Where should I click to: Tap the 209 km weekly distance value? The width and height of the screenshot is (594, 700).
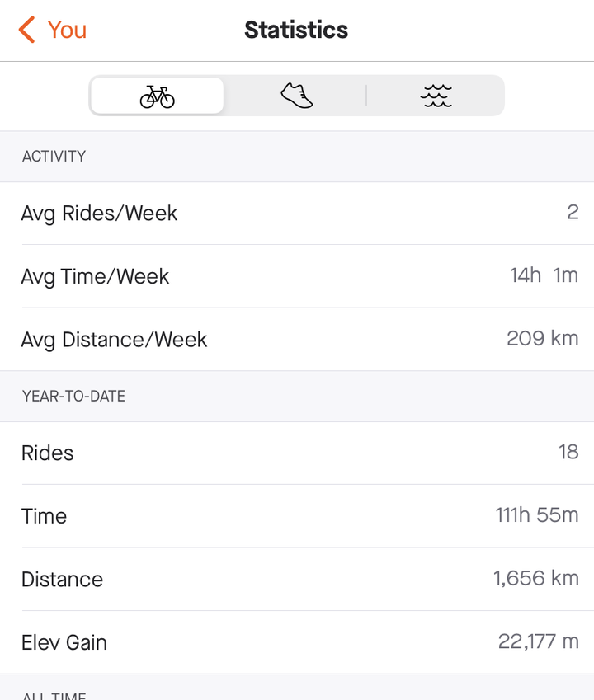pyautogui.click(x=543, y=338)
